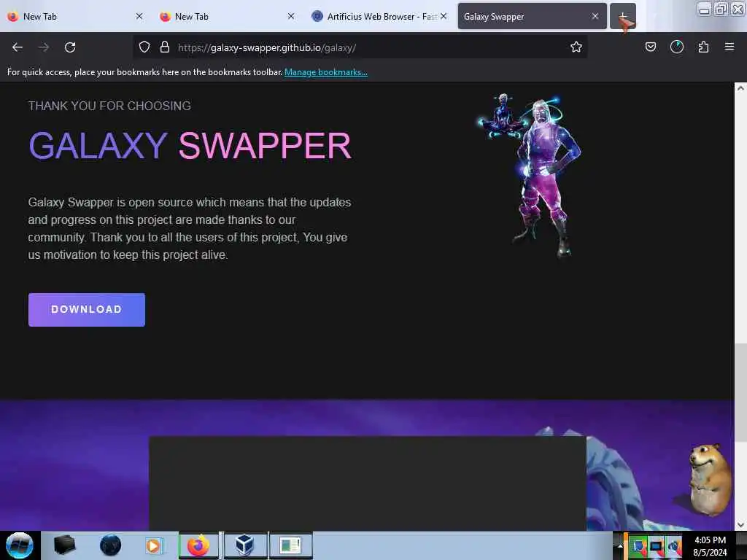Open the Windows Start menu orb
Screen dimensions: 747x560
(20, 545)
